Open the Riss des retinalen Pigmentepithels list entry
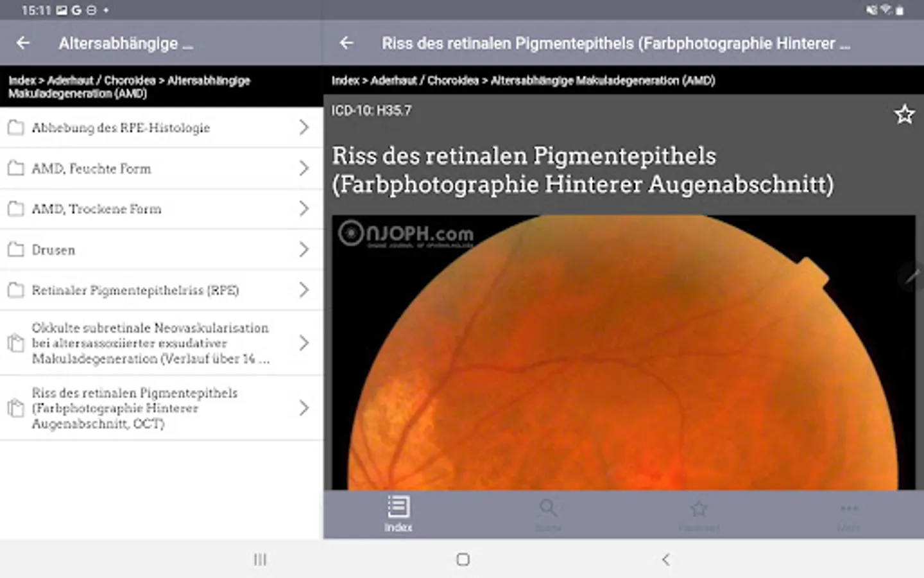924x578 pixels. [161, 408]
